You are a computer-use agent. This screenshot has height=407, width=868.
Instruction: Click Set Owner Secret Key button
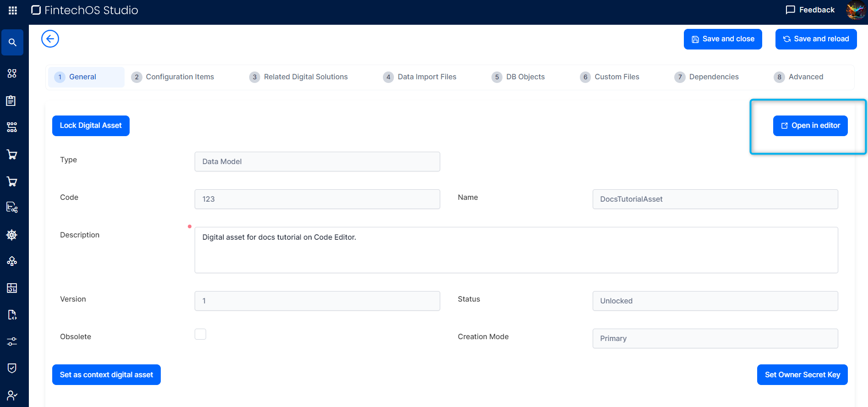coord(802,375)
